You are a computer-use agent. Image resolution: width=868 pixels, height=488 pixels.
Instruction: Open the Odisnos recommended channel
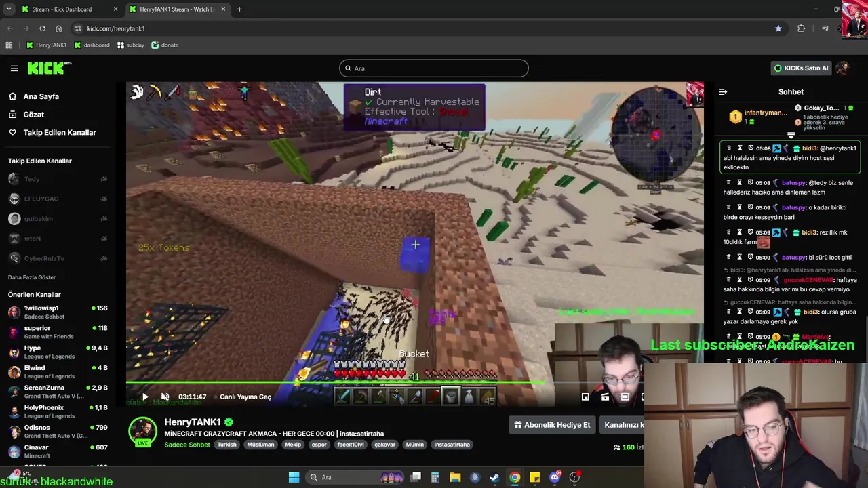click(58, 432)
